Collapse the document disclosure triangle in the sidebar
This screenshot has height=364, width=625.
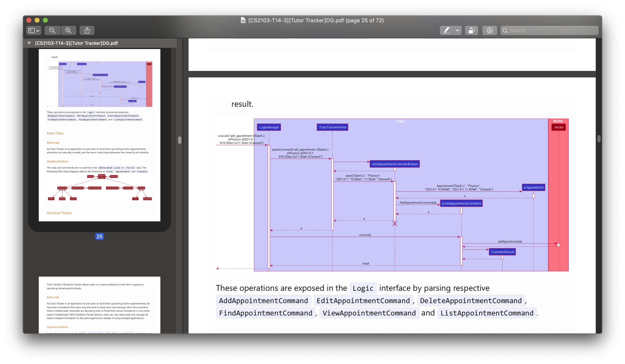29,43
